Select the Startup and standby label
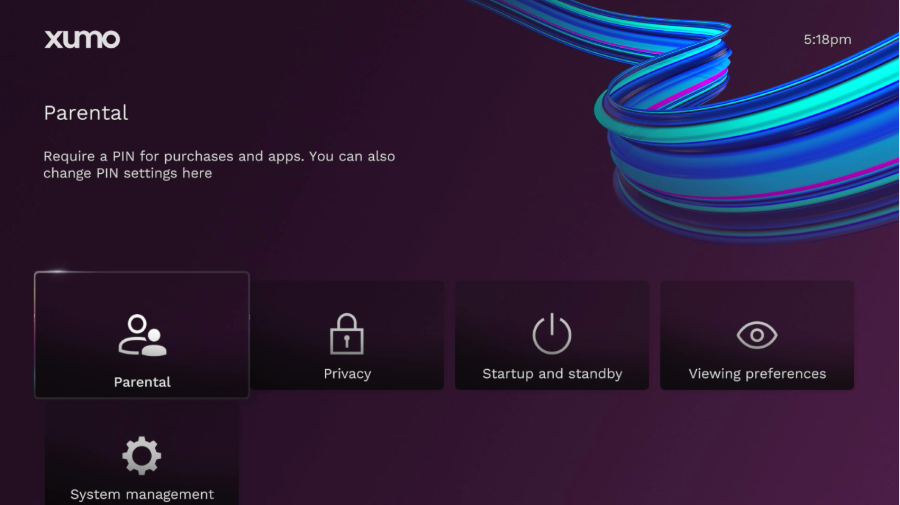Image resolution: width=900 pixels, height=505 pixels. tap(552, 374)
